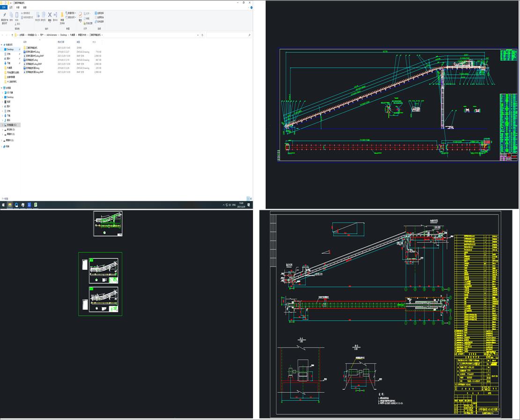Click the Select all icon in ribbon
Image resolution: width=520 pixels, height=420 pixels.
click(96, 13)
